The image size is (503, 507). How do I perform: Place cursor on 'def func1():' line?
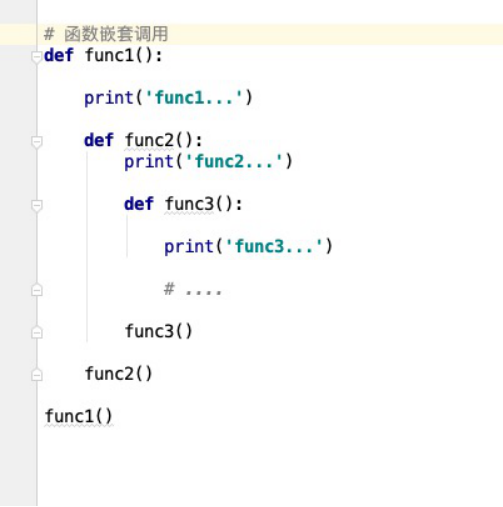click(x=103, y=55)
